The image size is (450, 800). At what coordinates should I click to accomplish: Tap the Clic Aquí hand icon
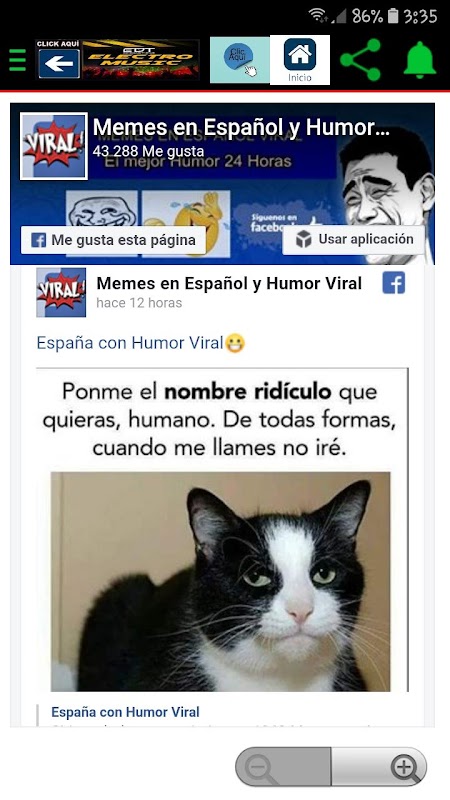(x=240, y=60)
